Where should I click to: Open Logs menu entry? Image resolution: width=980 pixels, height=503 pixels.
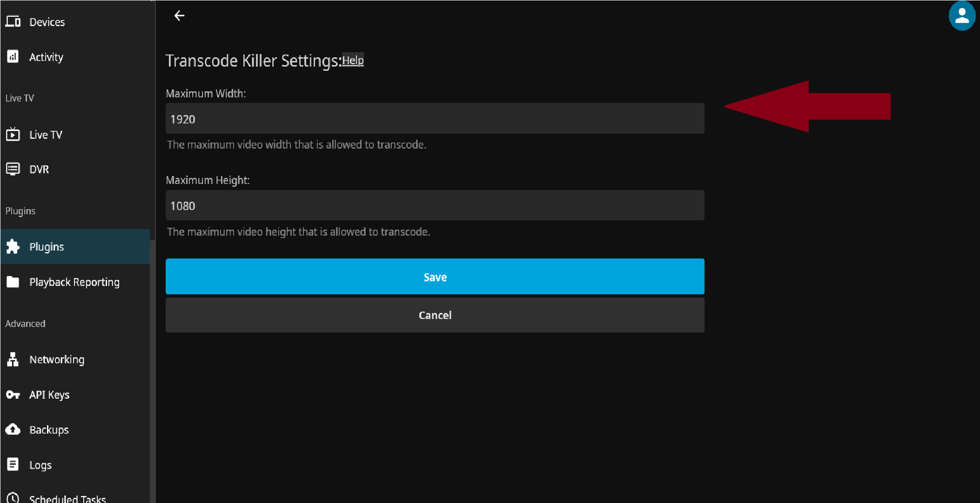pyautogui.click(x=75, y=465)
